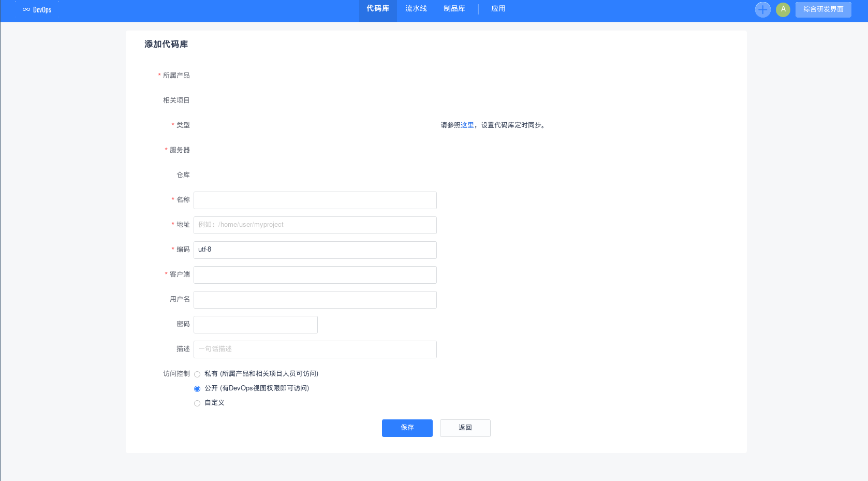
Task: Open the green user avatar "A"
Action: [783, 9]
